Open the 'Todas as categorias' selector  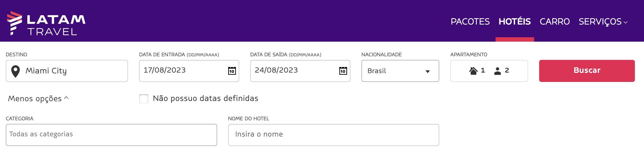(111, 135)
